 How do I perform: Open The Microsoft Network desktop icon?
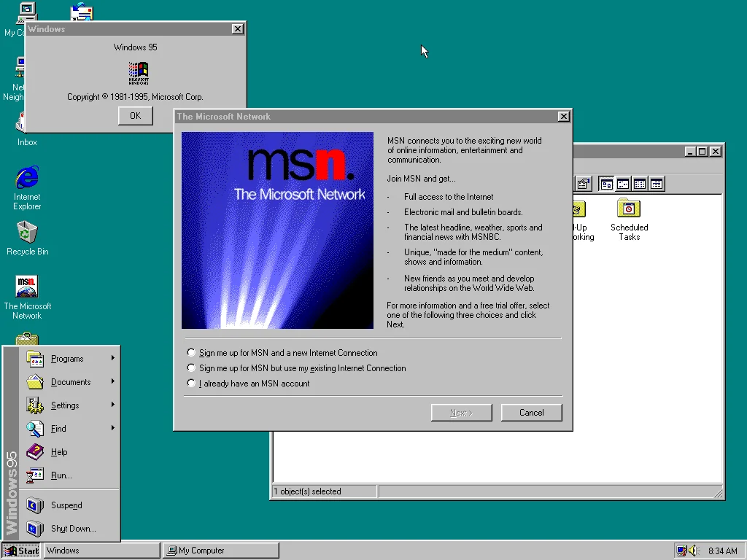click(27, 287)
